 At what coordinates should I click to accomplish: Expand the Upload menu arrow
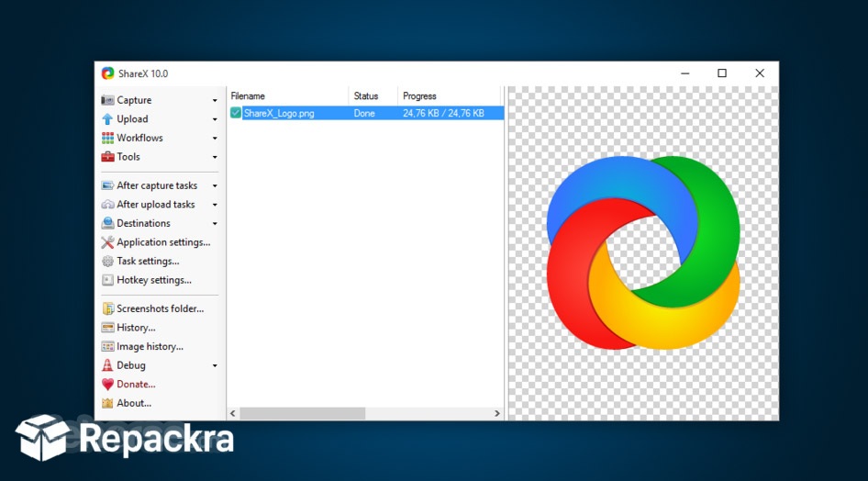point(215,119)
